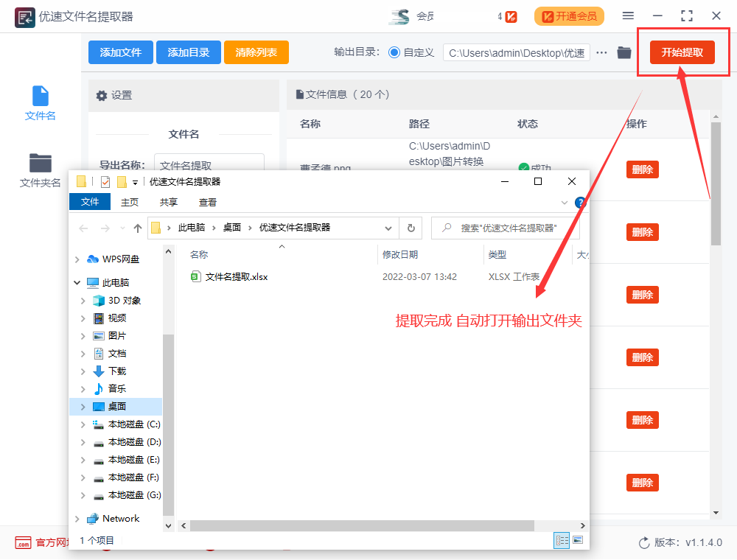Switch to the 查看 ribbon tab

point(207,201)
